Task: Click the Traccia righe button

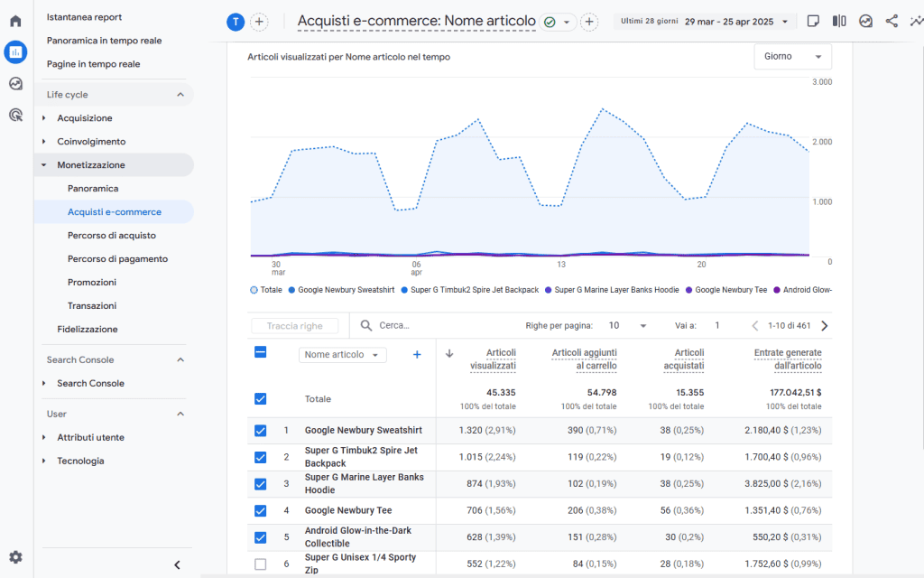Action: [294, 326]
